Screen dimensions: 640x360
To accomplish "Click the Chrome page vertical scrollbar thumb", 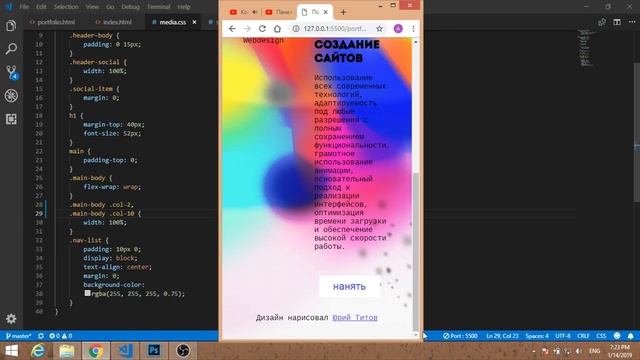I will (416, 252).
